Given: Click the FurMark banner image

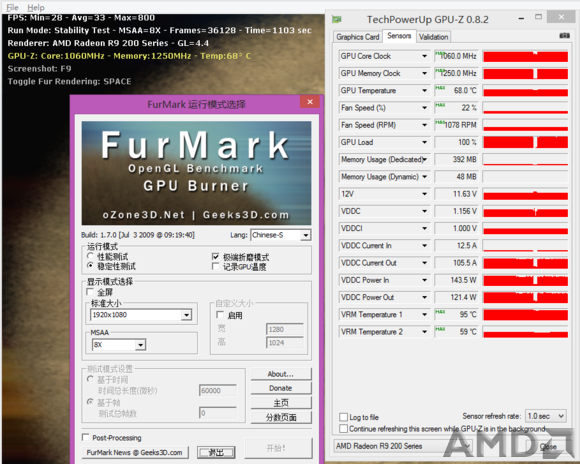Looking at the screenshot, I should [196, 173].
